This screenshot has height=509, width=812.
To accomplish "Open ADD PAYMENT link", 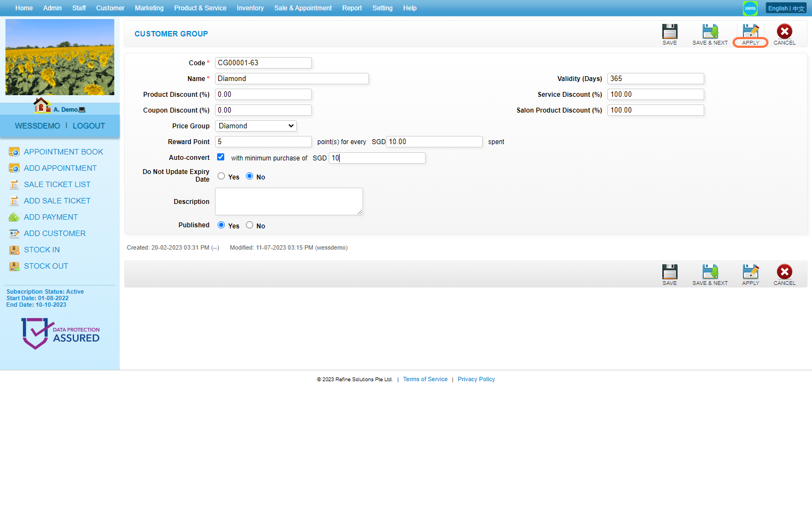I will (x=51, y=217).
